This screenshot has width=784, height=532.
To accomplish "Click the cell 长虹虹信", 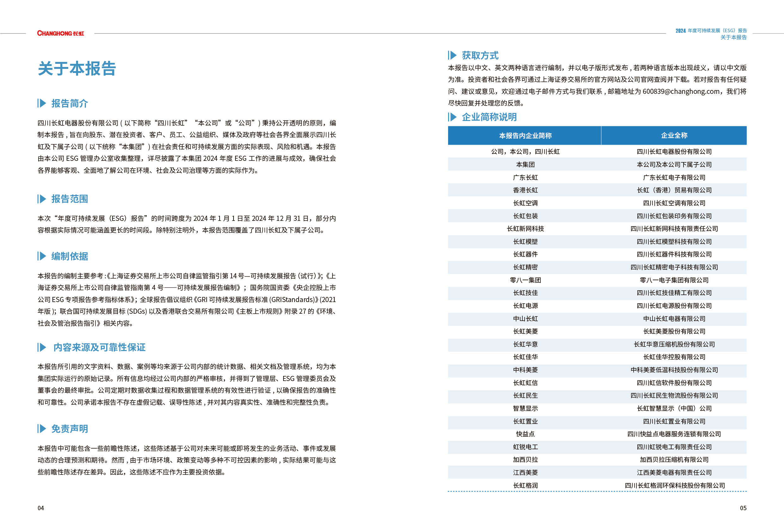I will [x=525, y=383].
